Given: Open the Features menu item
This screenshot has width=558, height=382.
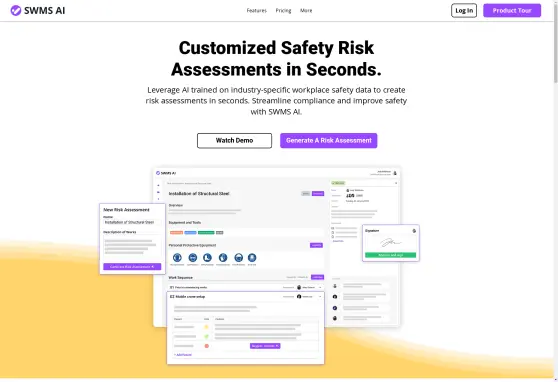Looking at the screenshot, I should tap(257, 11).
